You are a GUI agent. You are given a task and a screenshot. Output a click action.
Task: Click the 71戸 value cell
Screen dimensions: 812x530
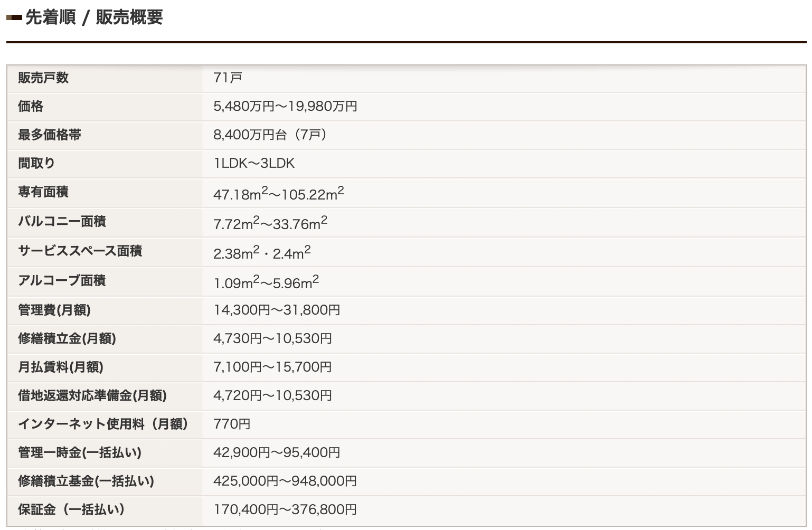[228, 78]
